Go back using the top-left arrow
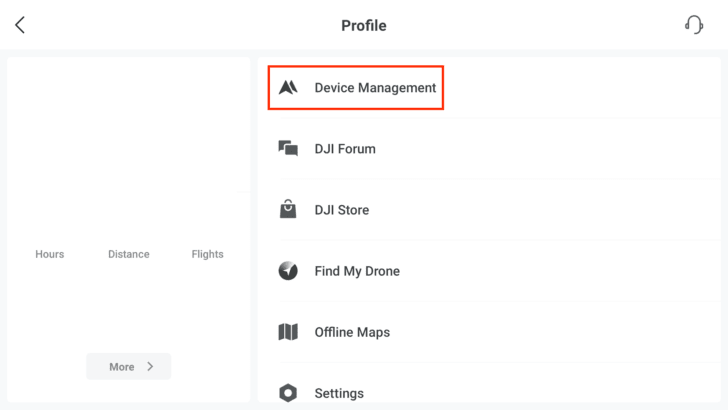This screenshot has width=728, height=410. [x=20, y=25]
